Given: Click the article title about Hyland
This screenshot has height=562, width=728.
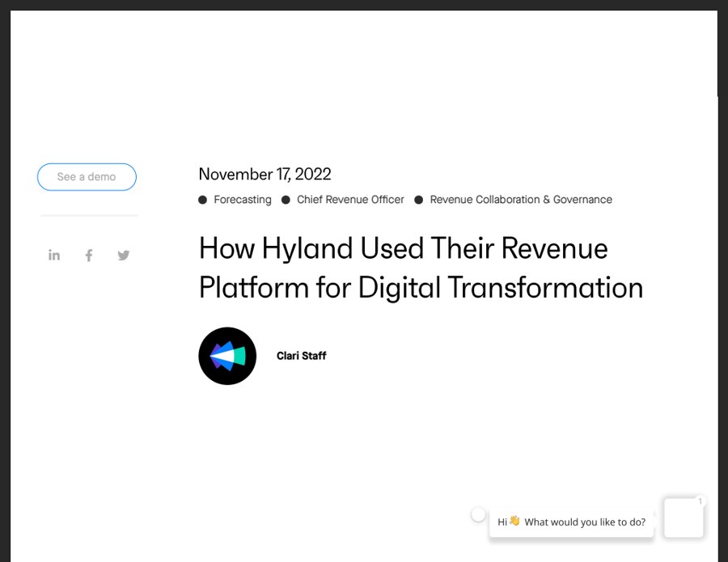Looking at the screenshot, I should click(421, 268).
